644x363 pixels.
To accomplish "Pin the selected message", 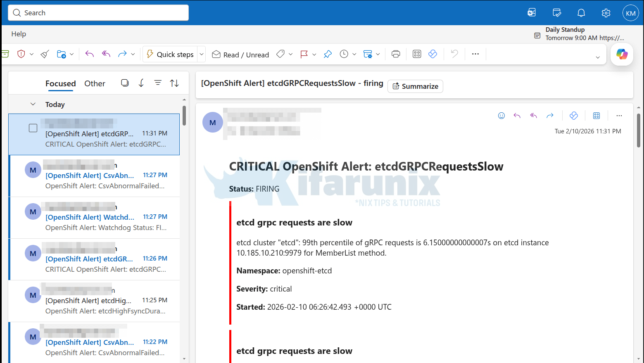I will coord(328,54).
